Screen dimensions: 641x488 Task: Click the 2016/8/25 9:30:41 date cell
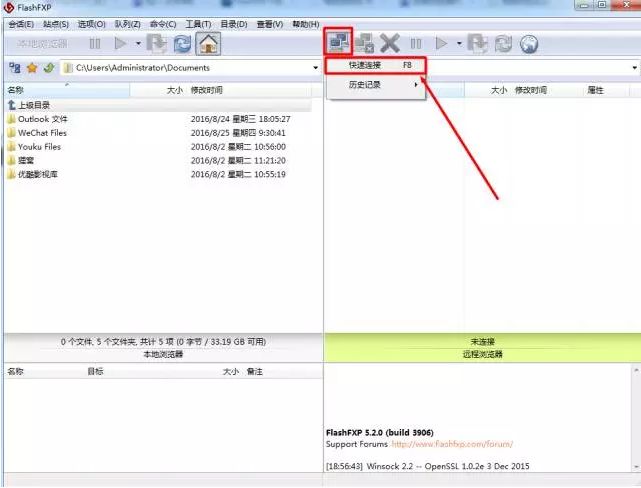point(238,133)
